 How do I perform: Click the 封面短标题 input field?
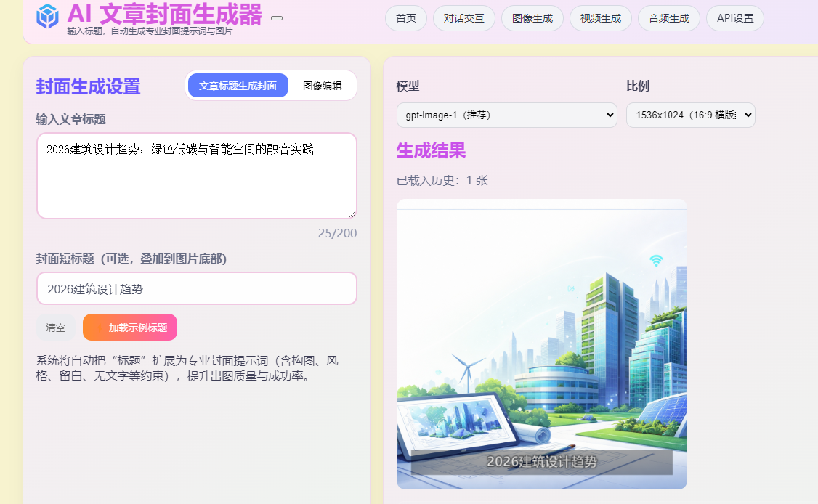point(196,288)
